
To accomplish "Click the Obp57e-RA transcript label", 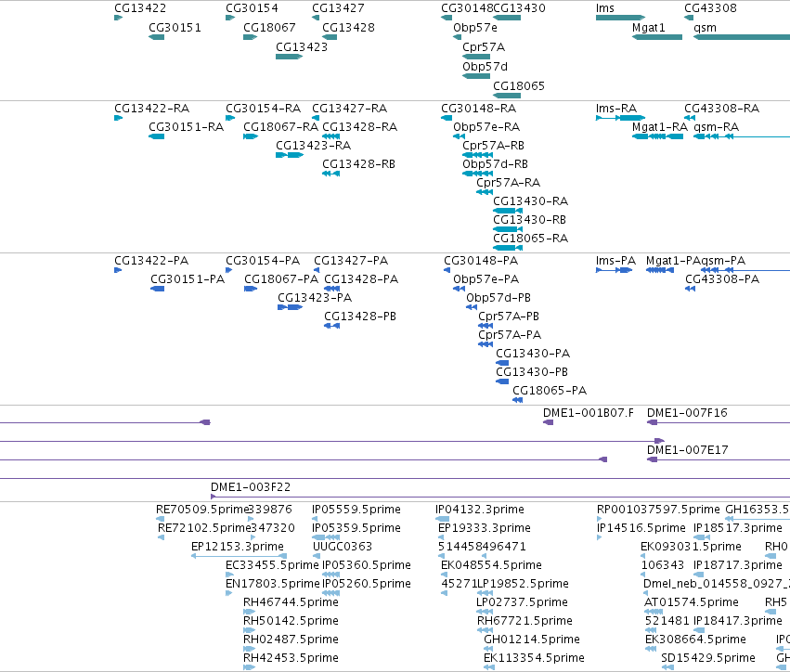I will (x=486, y=127).
